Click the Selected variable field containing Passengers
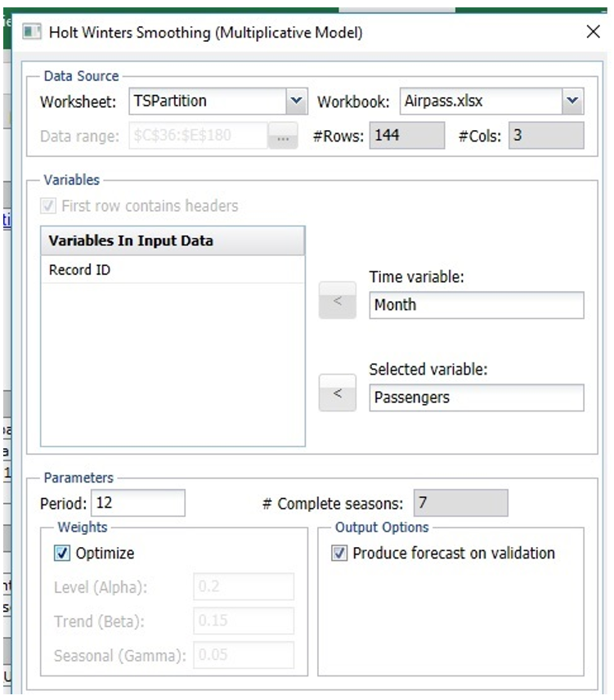 point(476,397)
